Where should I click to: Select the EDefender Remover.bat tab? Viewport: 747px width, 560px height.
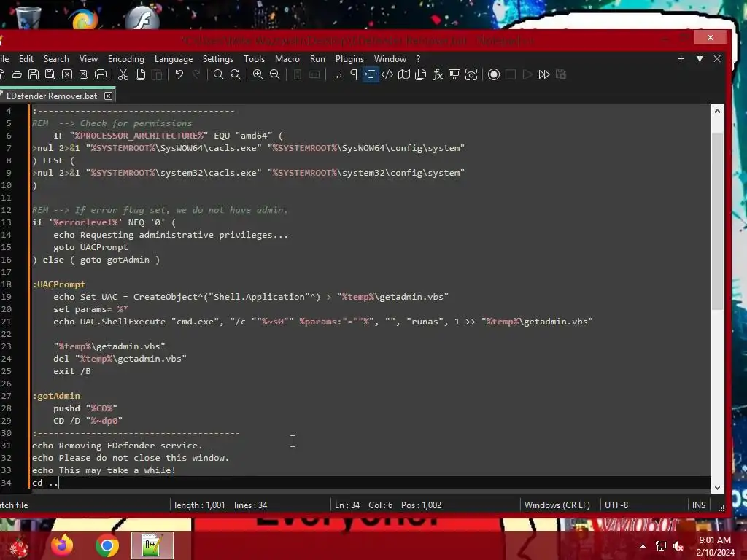click(52, 96)
